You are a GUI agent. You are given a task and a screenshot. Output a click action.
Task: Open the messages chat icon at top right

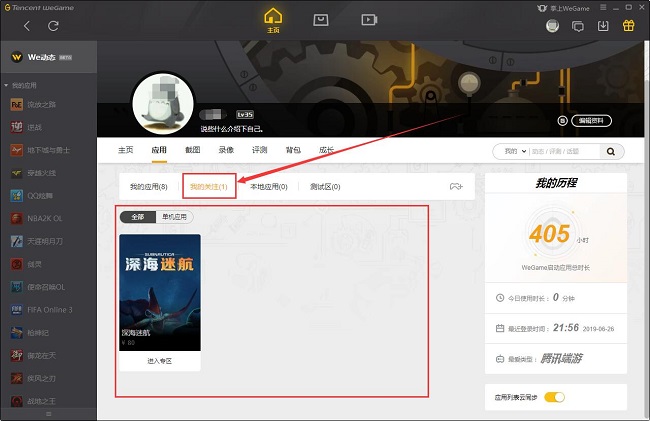pyautogui.click(x=577, y=25)
